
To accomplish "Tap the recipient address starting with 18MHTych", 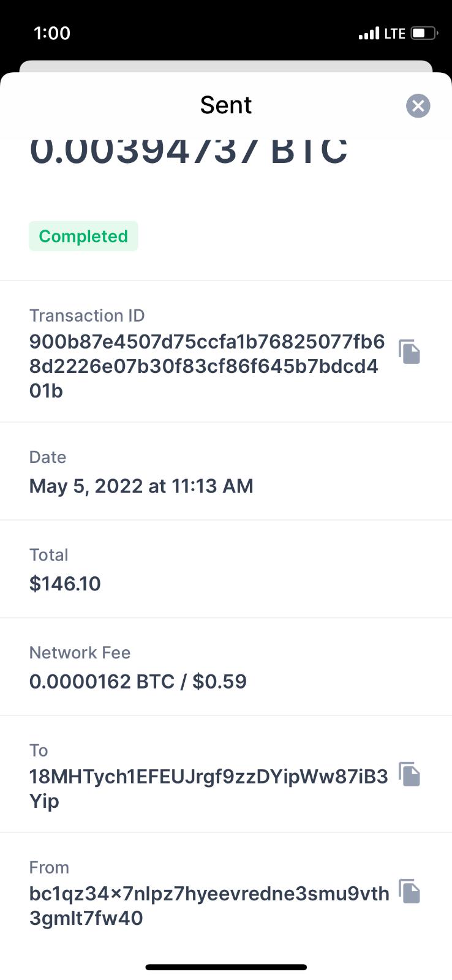I will [208, 788].
